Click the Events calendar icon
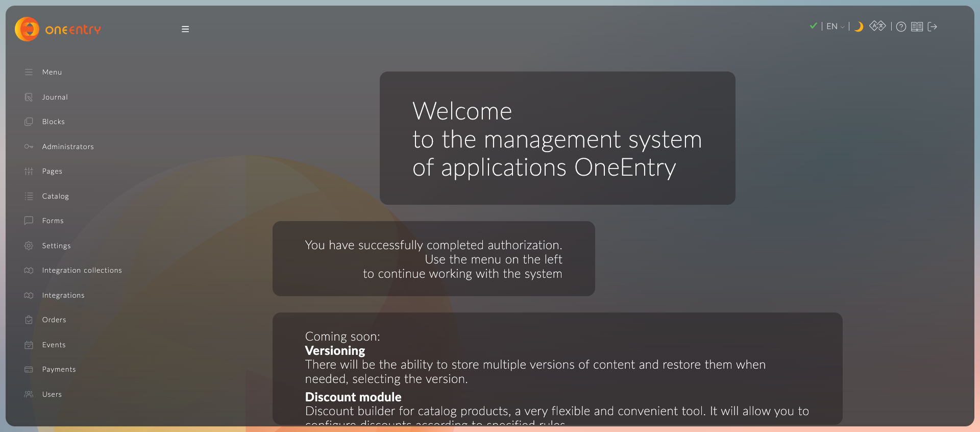 pos(29,345)
